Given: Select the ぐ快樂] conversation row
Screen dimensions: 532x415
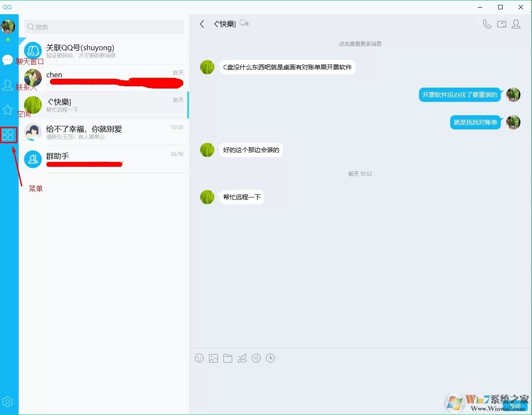Looking at the screenshot, I should click(x=104, y=105).
